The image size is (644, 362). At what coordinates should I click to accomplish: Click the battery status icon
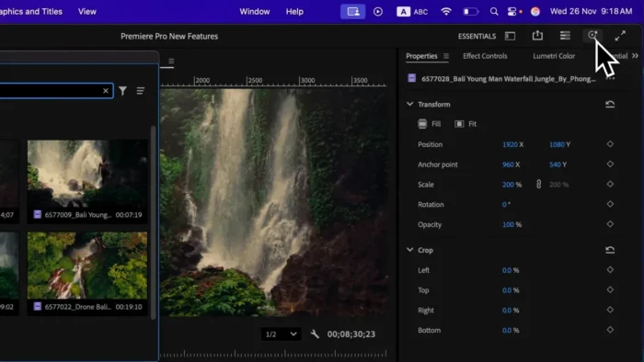(x=471, y=11)
